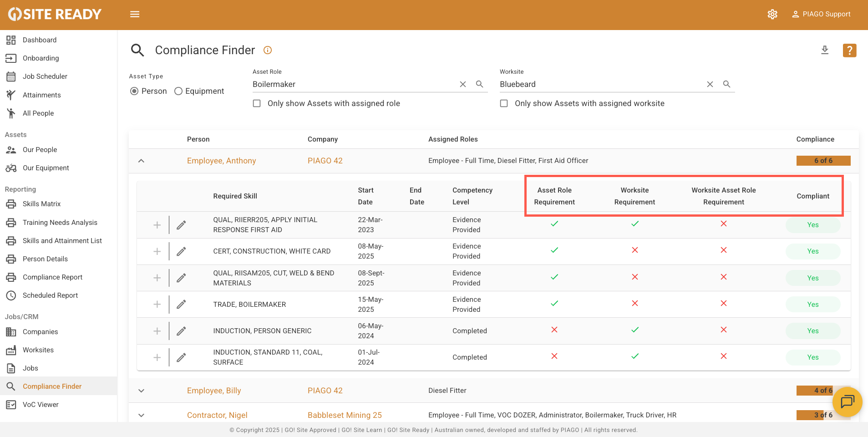Toggle the hamburger menu icon
This screenshot has height=437, width=868.
tap(135, 14)
